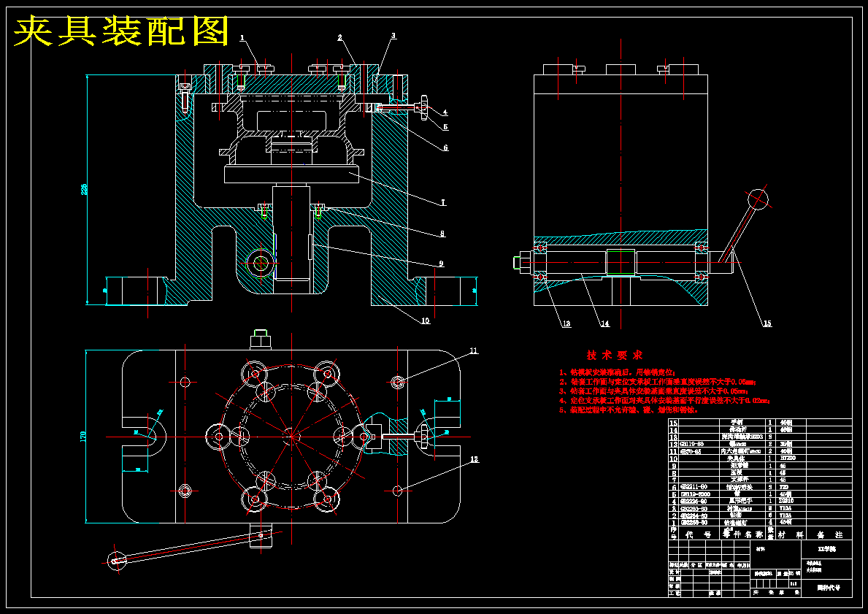Click the center point of the circular top view
The image size is (868, 614).
[x=292, y=437]
